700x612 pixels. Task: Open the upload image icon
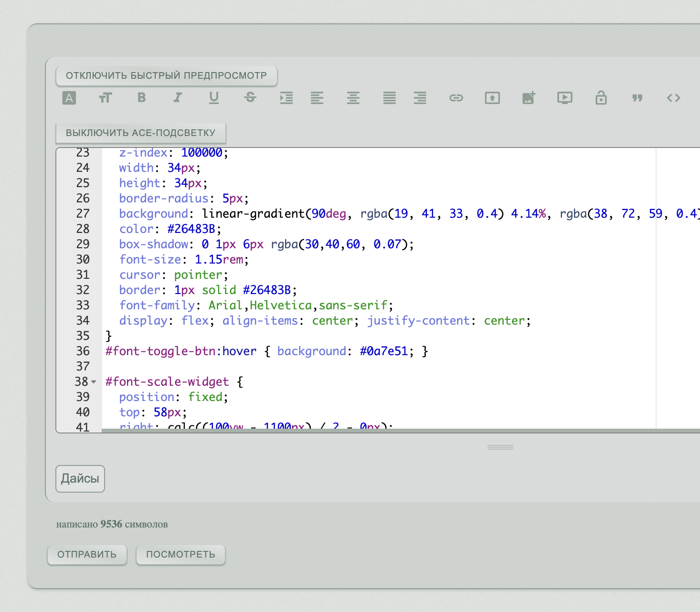click(x=492, y=98)
